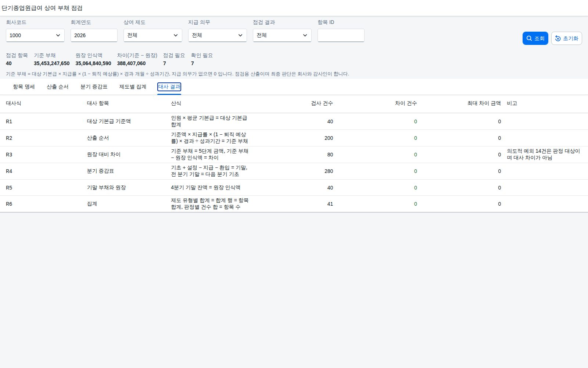Click the page title 단기종업원급여 상여 부채 점검
Screen dimensions: 588x368
click(42, 8)
